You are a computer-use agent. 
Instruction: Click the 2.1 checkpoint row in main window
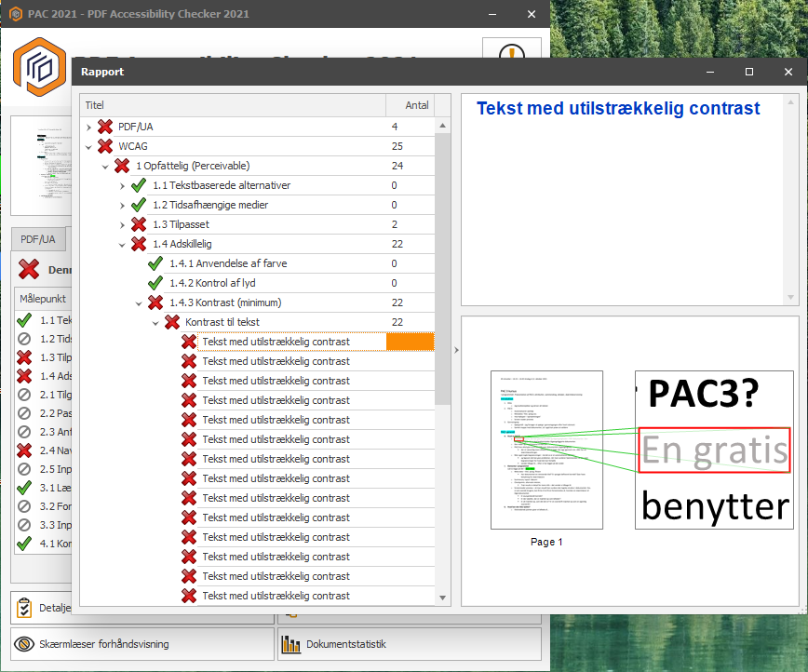point(45,395)
